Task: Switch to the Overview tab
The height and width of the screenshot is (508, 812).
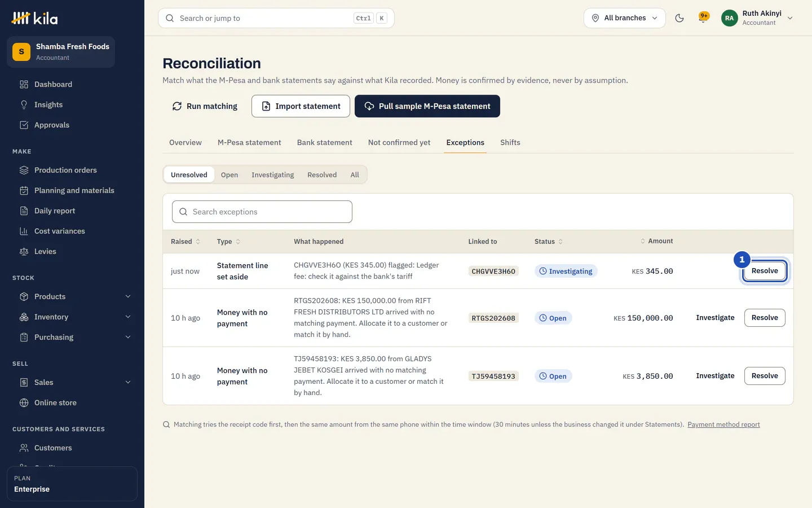Action: pyautogui.click(x=186, y=142)
